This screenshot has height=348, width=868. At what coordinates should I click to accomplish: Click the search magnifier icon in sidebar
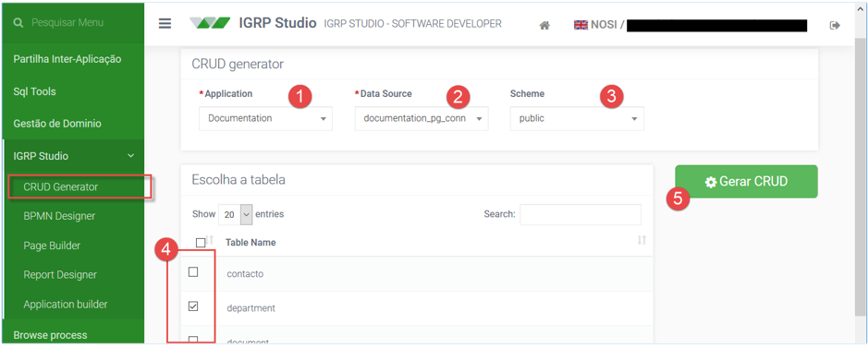pos(18,23)
